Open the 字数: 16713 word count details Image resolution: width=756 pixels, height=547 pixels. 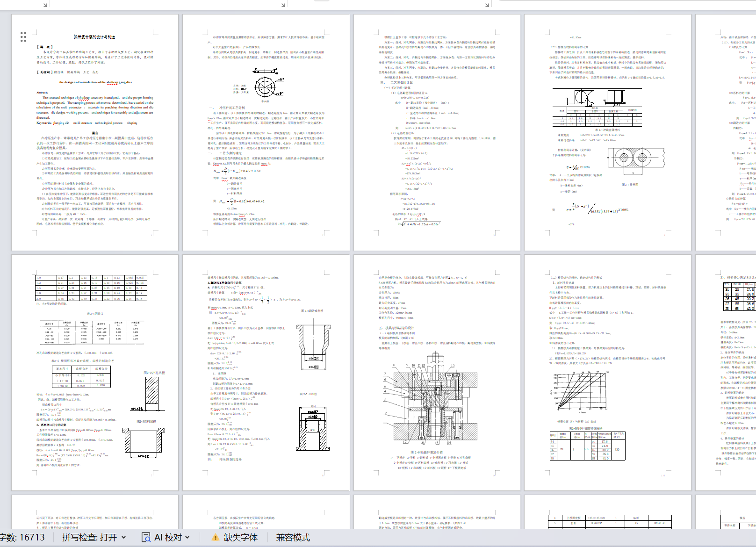(x=22, y=538)
